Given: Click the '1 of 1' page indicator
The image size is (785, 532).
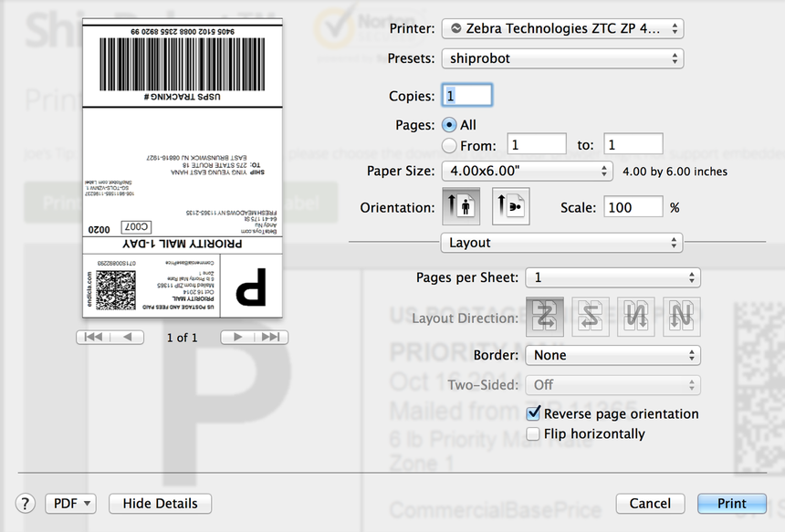Looking at the screenshot, I should click(x=183, y=338).
